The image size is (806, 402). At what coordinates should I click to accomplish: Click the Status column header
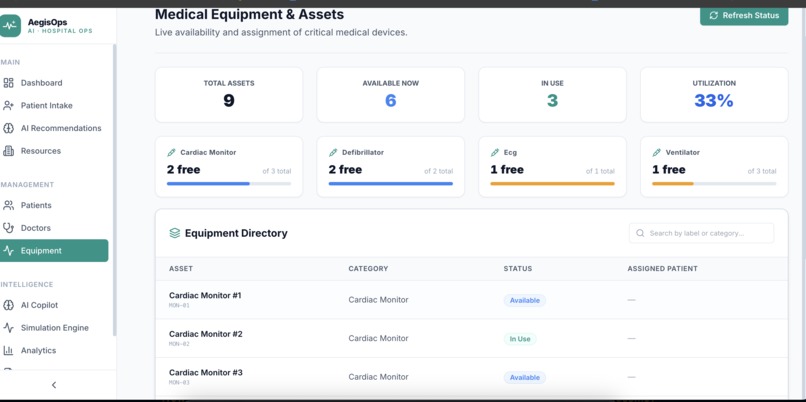(518, 269)
